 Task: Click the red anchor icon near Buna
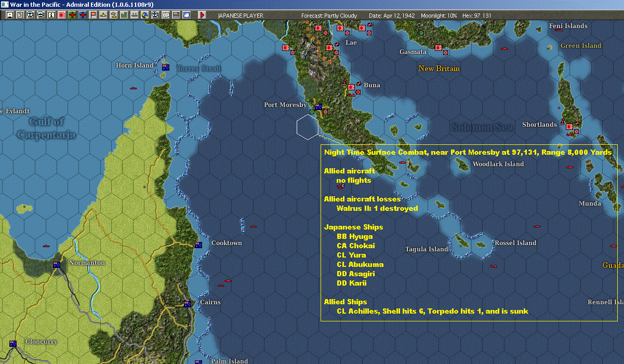click(343, 83)
